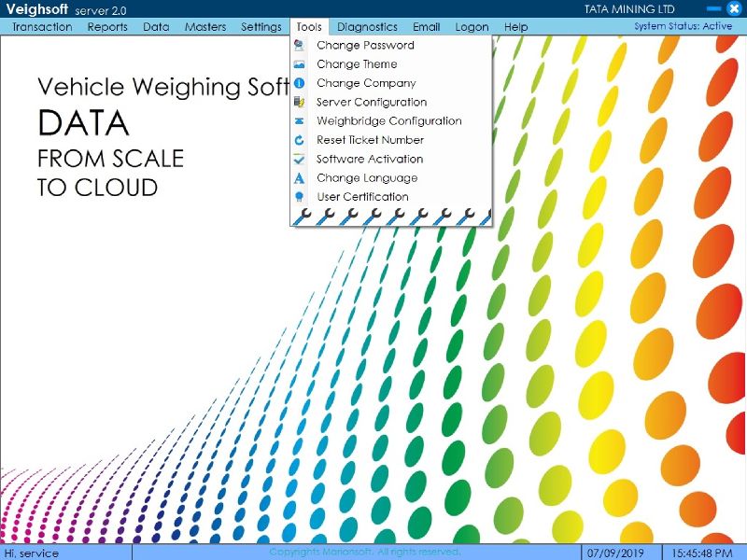
Task: Open the Settings menu
Action: (x=261, y=27)
